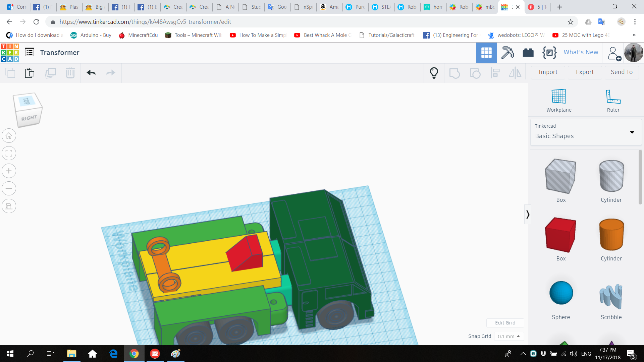644x362 pixels.
Task: Click the Paste clipboard icon
Action: [30, 73]
